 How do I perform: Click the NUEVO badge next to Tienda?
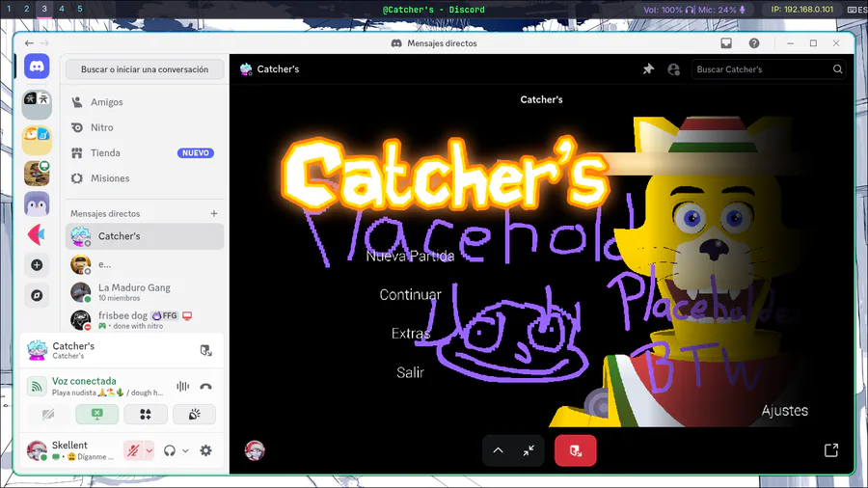tap(196, 153)
